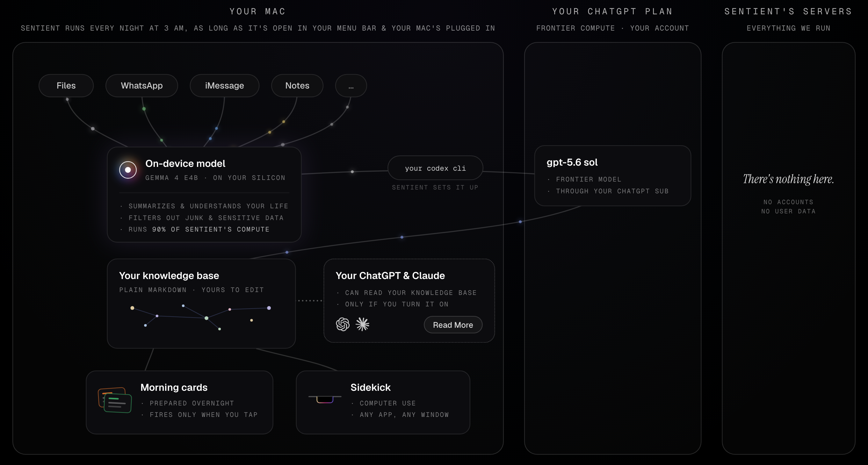Click 'RUNS 90% OF SENTIENT'S COMPUTE' line
The width and height of the screenshot is (868, 465).
click(x=199, y=229)
